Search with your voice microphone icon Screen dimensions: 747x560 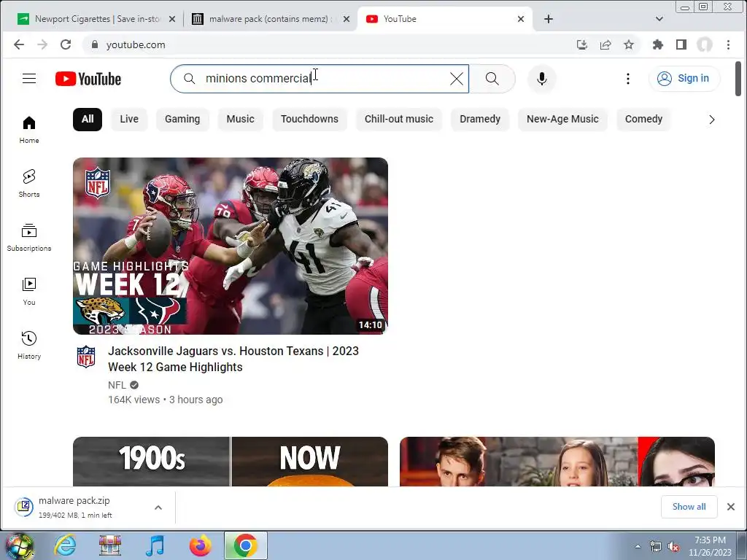click(542, 79)
